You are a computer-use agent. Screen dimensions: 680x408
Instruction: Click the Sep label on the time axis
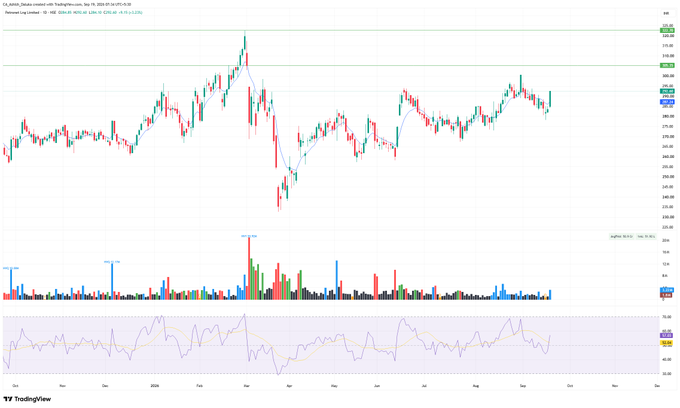click(x=523, y=385)
